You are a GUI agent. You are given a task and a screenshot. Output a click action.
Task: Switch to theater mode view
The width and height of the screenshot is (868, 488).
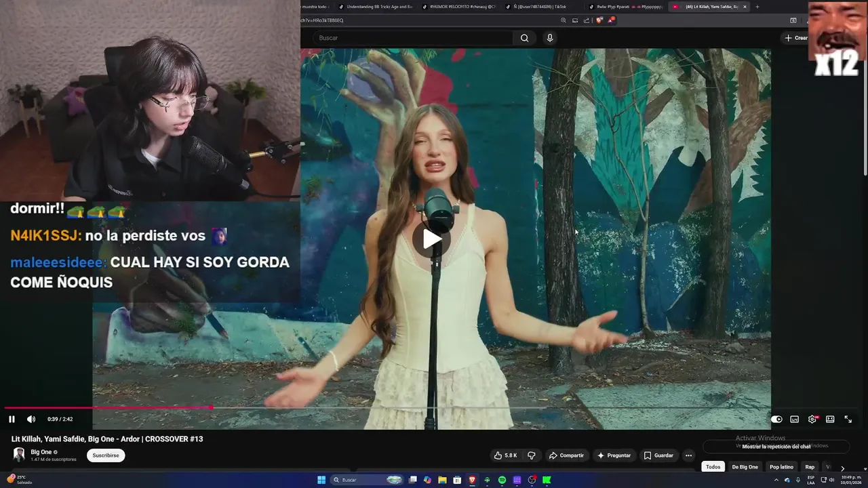pos(830,419)
